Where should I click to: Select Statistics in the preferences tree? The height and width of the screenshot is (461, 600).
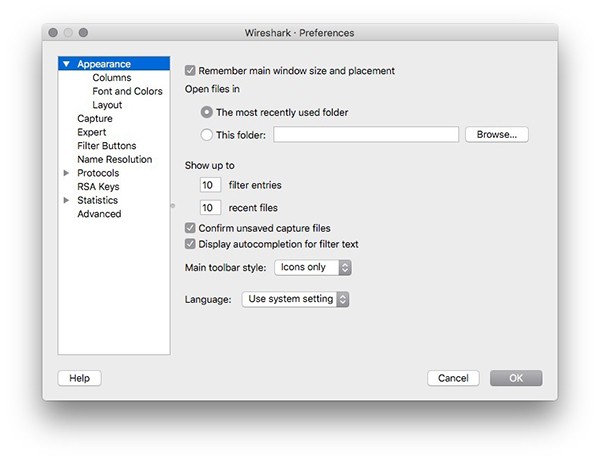98,200
